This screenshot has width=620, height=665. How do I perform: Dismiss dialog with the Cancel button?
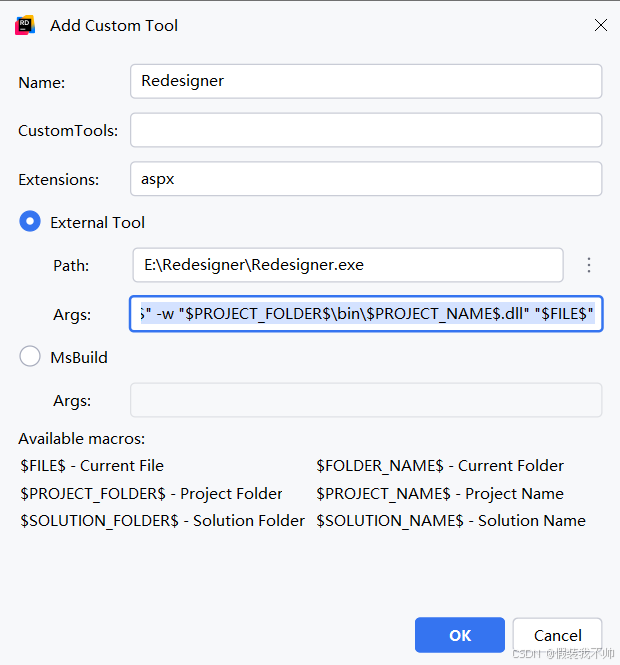[x=557, y=635]
